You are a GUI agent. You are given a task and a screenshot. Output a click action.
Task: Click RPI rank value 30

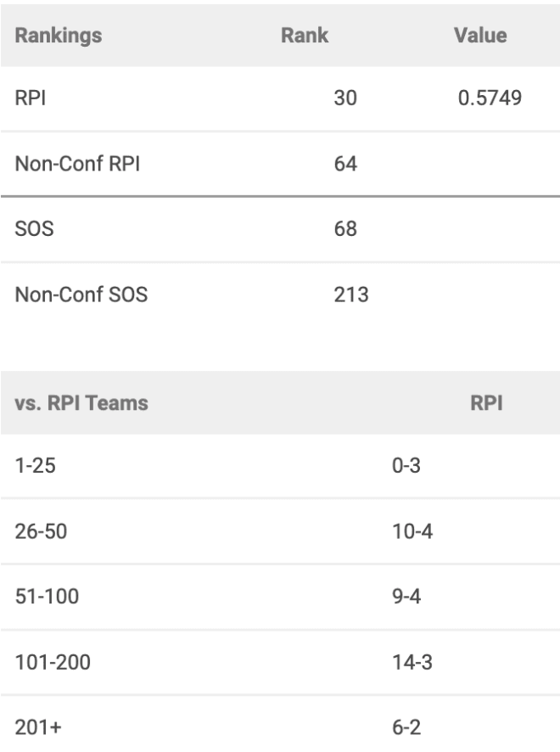point(345,98)
